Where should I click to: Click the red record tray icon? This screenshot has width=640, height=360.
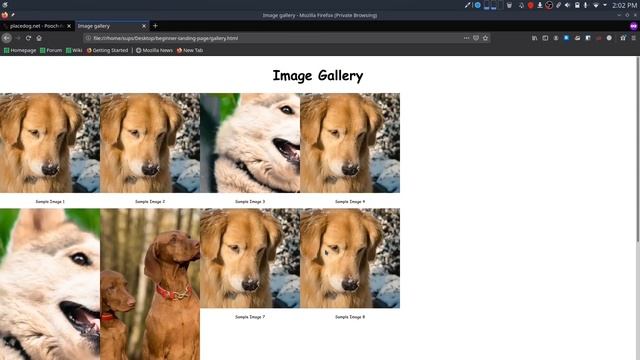click(x=530, y=5)
